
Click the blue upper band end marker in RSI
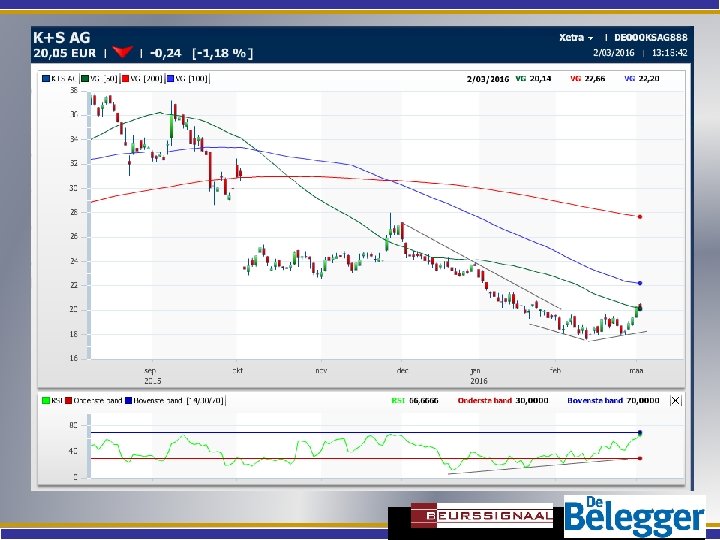[x=640, y=433]
